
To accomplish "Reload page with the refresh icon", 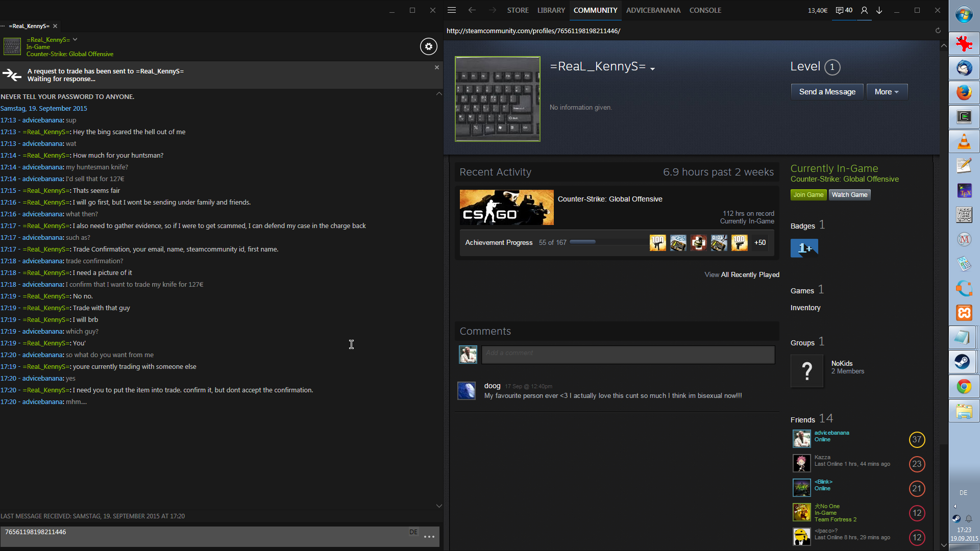I will 938,31.
